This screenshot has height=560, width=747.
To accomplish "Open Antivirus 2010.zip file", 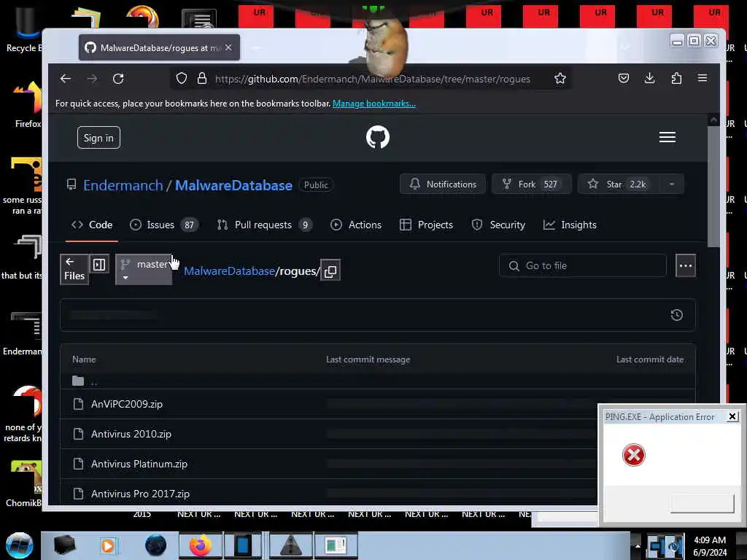I will pos(131,434).
